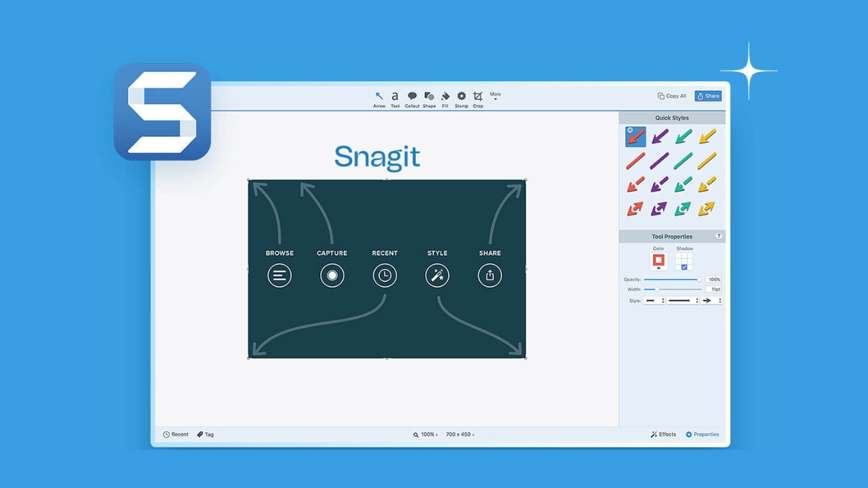Apply the green single-headed arrow quick style

point(683,137)
